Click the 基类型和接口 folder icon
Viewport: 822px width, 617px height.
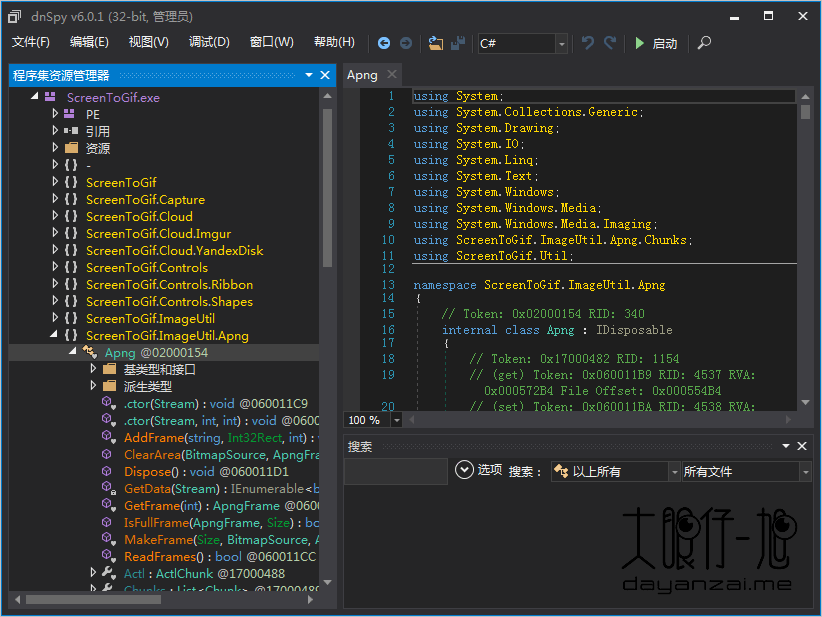[x=109, y=369]
